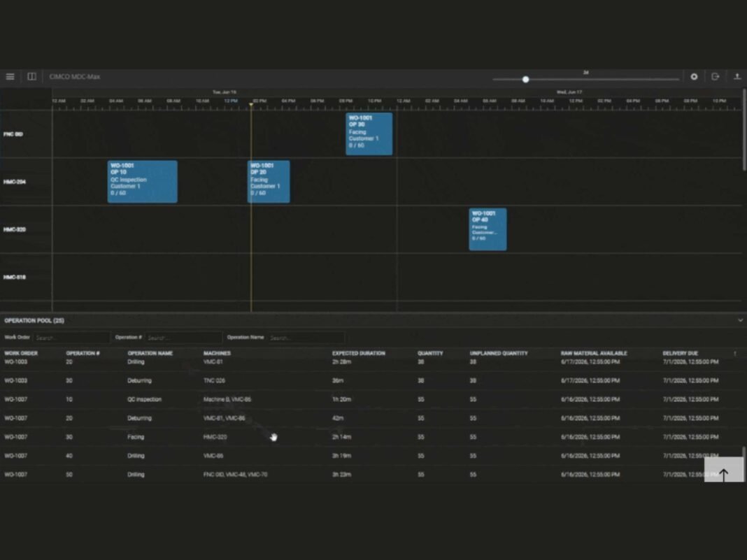Adjust the timeline zoom slider handle
The width and height of the screenshot is (747, 560).
pyautogui.click(x=525, y=80)
